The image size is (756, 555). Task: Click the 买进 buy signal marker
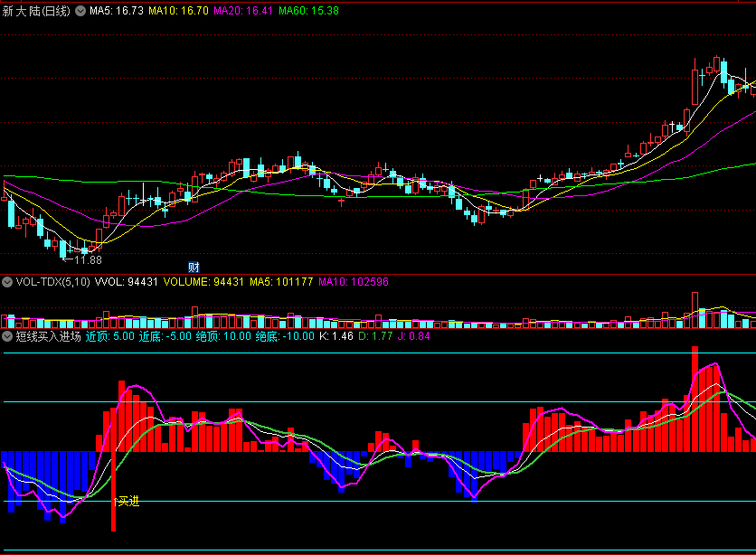[127, 502]
